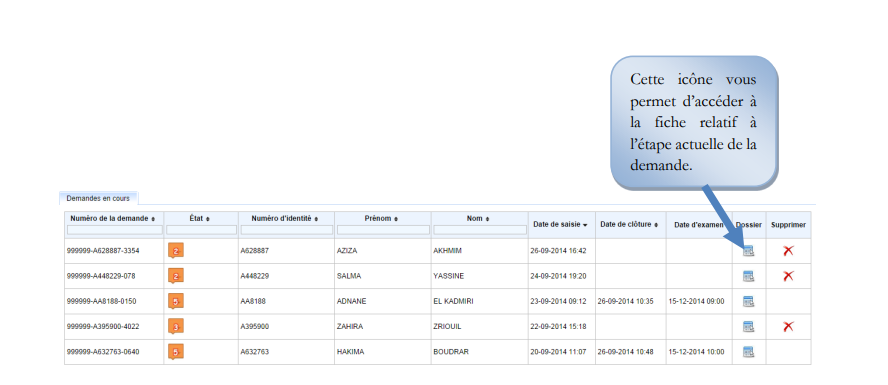Open dossier icon for AZIZA AKHMIM
The width and height of the screenshot is (888, 385).
tap(749, 251)
